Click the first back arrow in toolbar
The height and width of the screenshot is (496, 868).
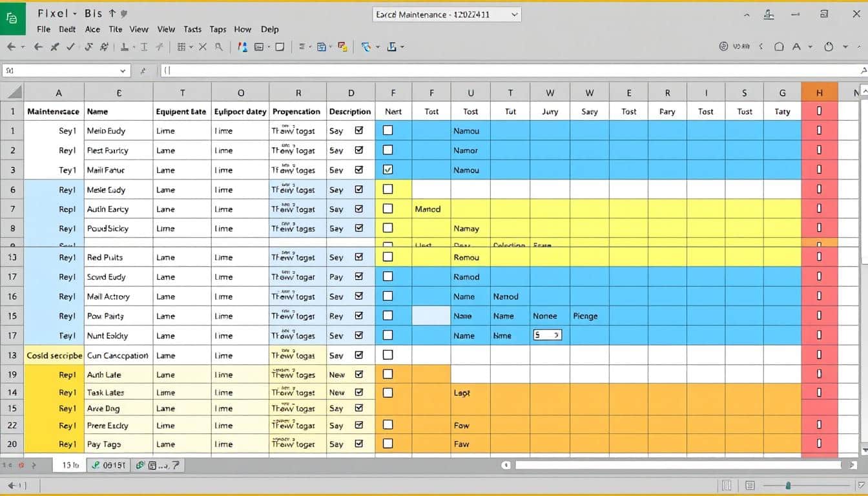click(x=11, y=47)
